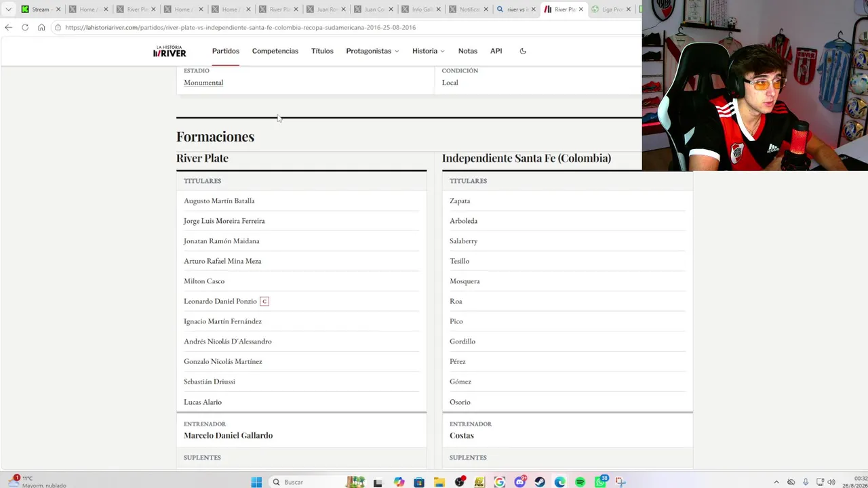Open the tab search chevron at tab strip start

[x=8, y=9]
